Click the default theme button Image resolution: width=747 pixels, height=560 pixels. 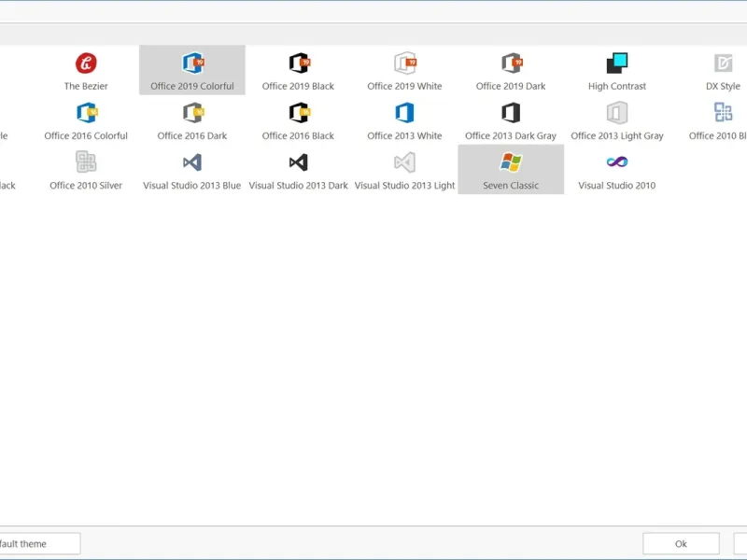[40, 543]
